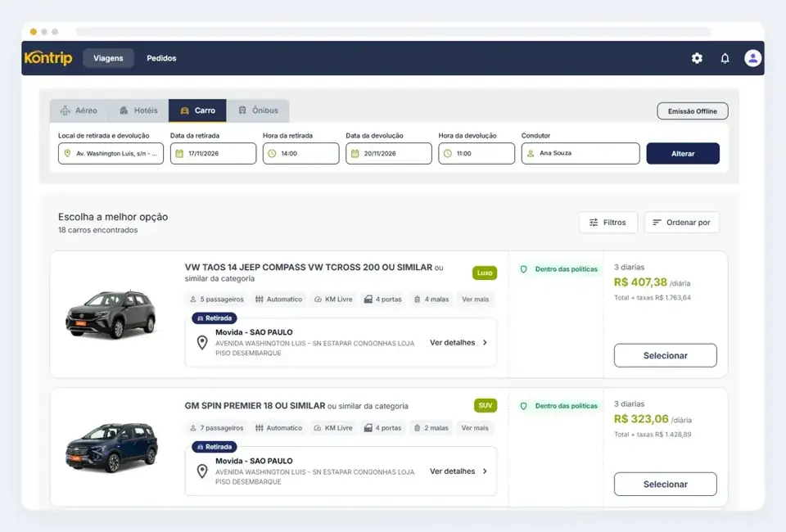Open Filtros panel
The image size is (786, 532).
point(608,223)
